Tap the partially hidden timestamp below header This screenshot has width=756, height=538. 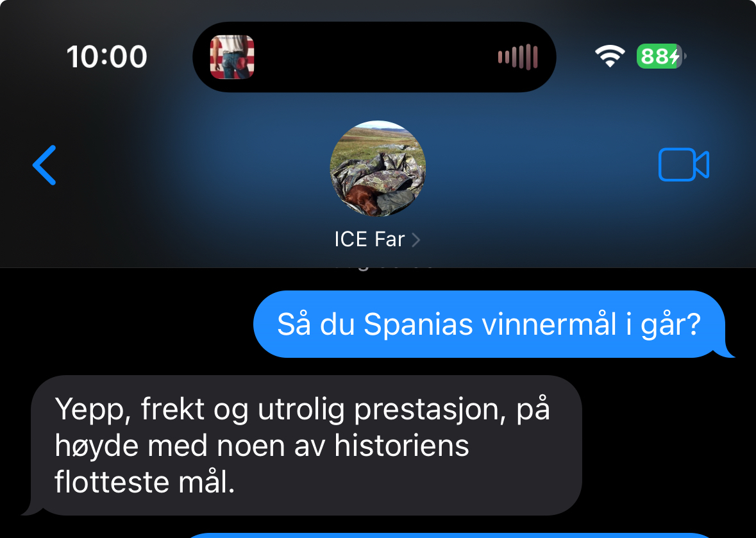(x=383, y=267)
